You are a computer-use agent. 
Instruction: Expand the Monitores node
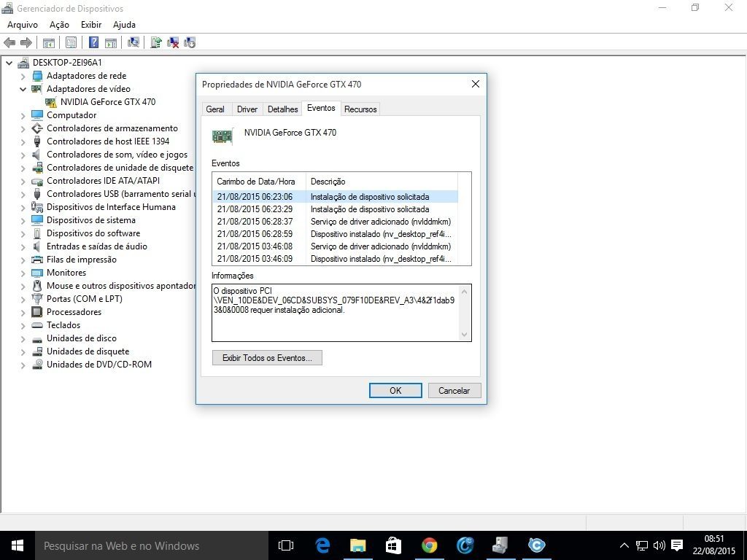[23, 273]
